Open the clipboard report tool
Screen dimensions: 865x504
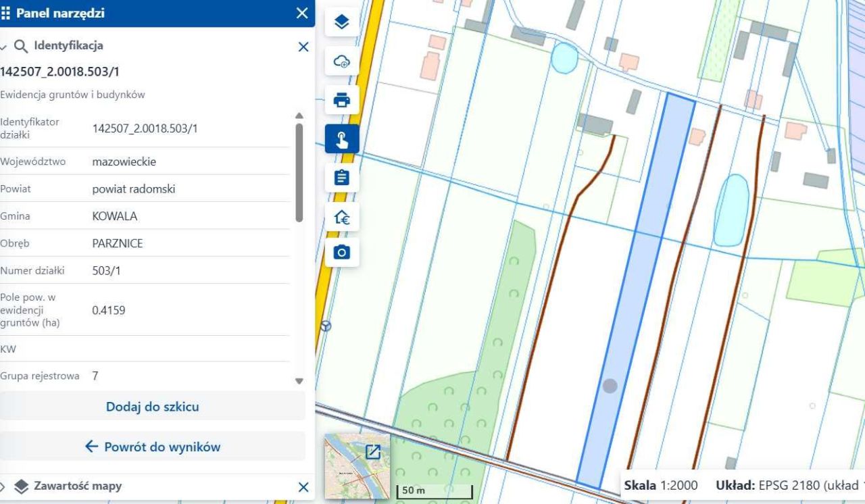click(x=342, y=178)
